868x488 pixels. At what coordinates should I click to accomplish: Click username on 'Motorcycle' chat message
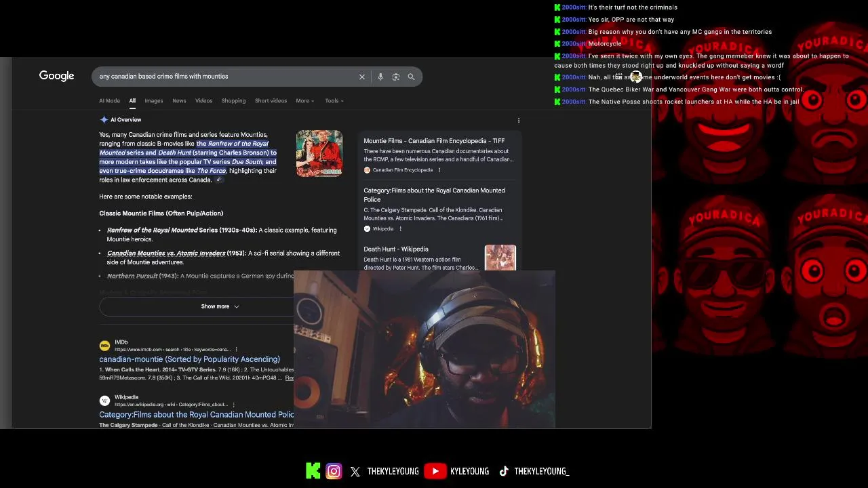[574, 44]
